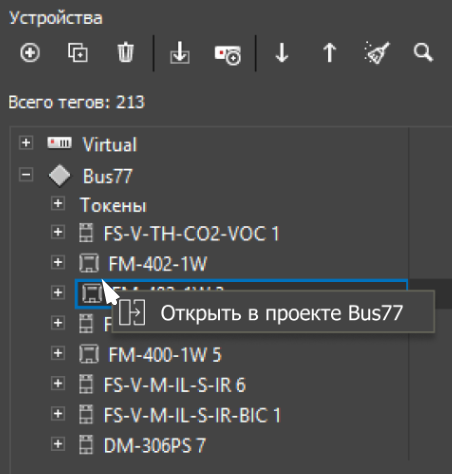Screen dimensions: 452x474
Task: Click the broom cleanup icon
Action: tap(377, 52)
